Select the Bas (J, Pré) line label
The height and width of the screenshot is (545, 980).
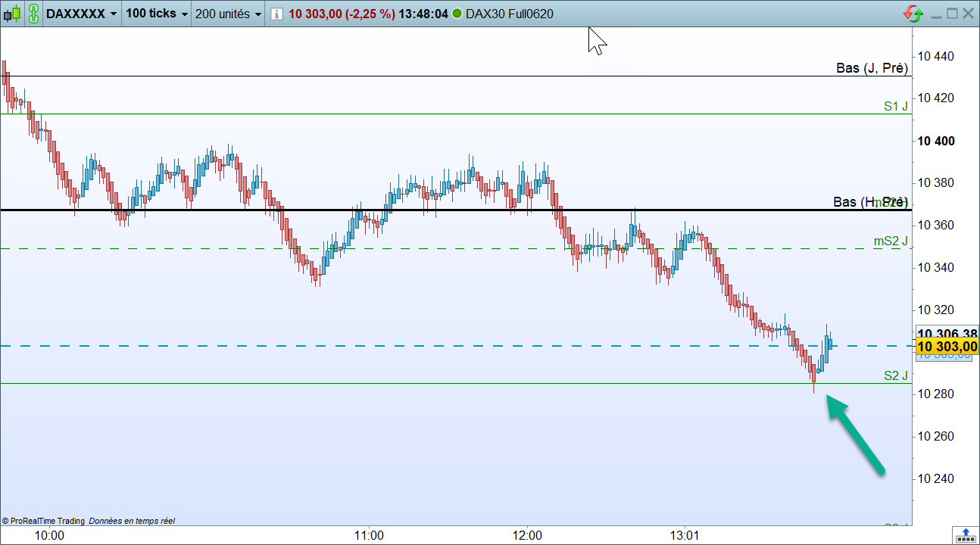tap(872, 68)
